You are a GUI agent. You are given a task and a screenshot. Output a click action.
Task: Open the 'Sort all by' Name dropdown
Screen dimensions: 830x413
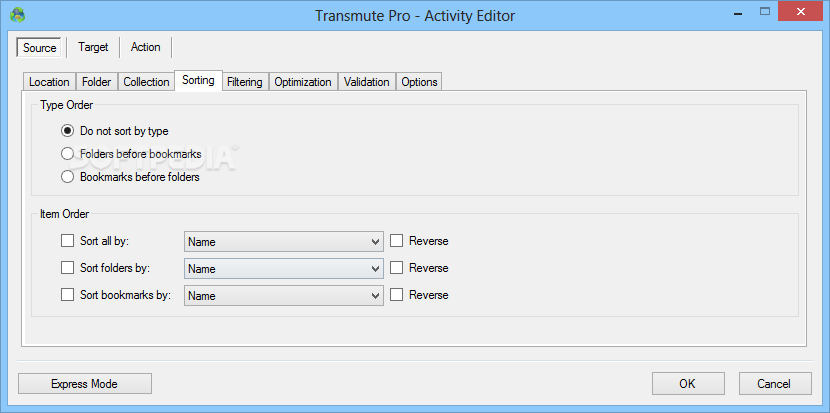click(x=284, y=242)
